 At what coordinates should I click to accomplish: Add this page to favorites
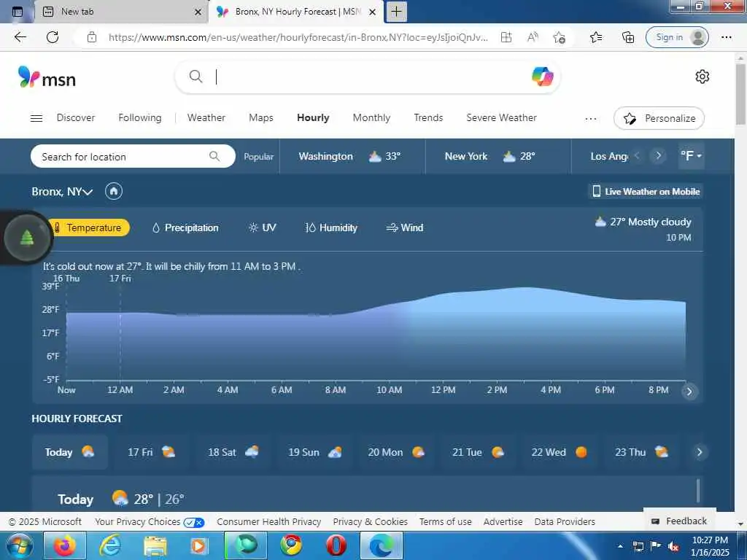click(560, 37)
